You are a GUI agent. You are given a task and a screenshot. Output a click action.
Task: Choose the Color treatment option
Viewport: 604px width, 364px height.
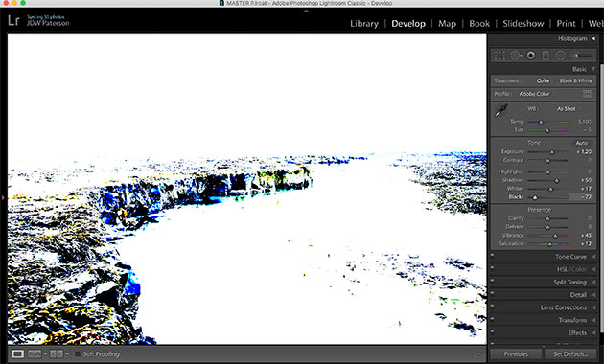click(544, 80)
